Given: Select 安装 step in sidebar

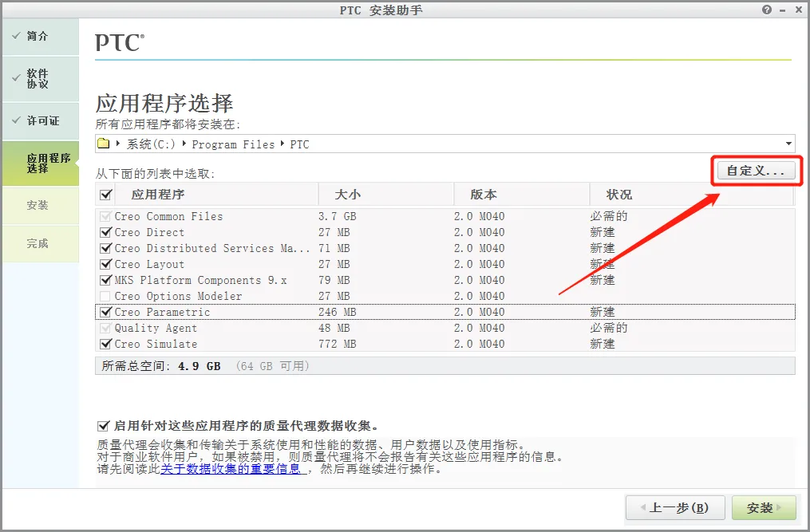Looking at the screenshot, I should [x=41, y=205].
